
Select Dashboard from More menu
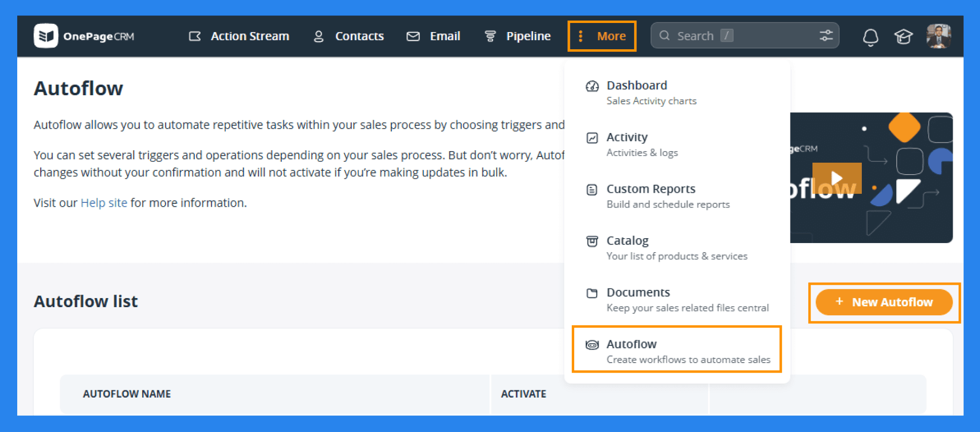[677, 93]
